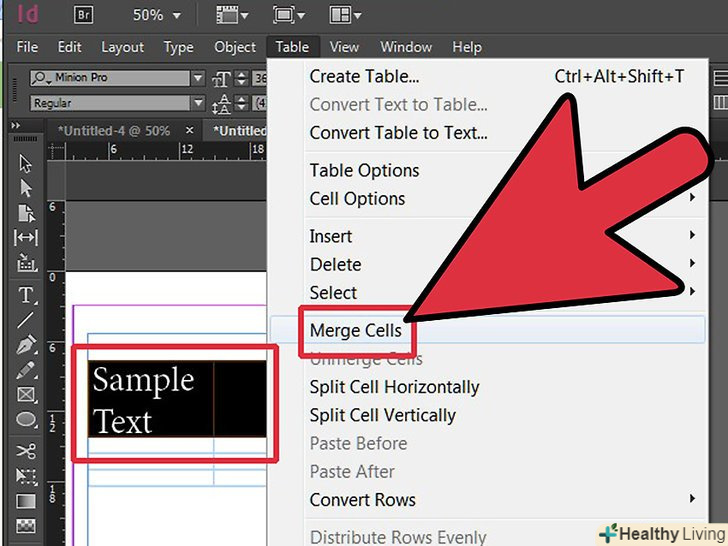The height and width of the screenshot is (546, 728).
Task: Select the Gradient Feather tool
Action: (x=26, y=526)
